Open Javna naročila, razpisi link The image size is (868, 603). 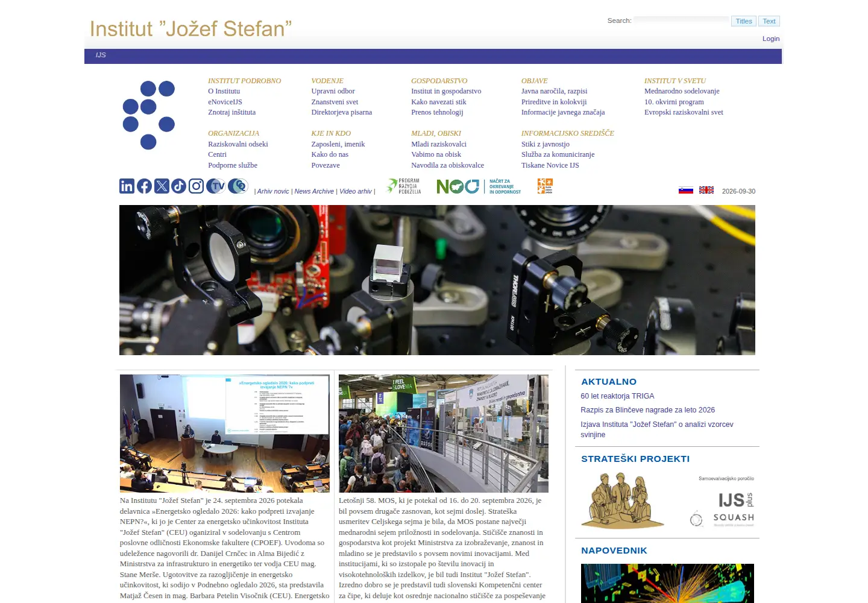coord(555,91)
